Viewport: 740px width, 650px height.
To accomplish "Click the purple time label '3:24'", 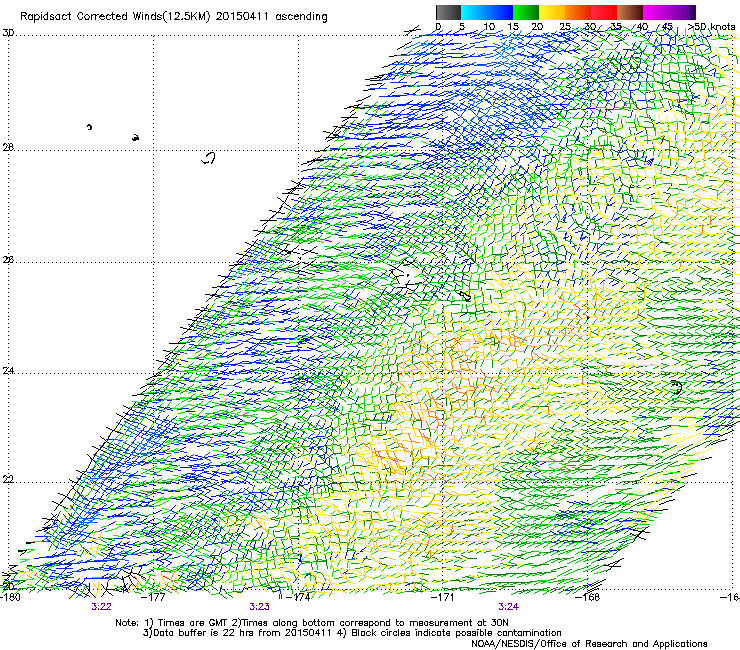I will pos(508,607).
